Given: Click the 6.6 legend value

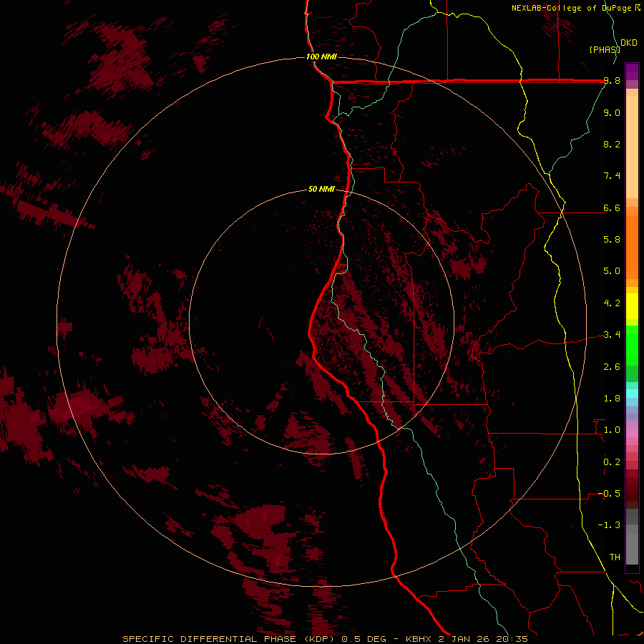Looking at the screenshot, I should [x=612, y=208].
